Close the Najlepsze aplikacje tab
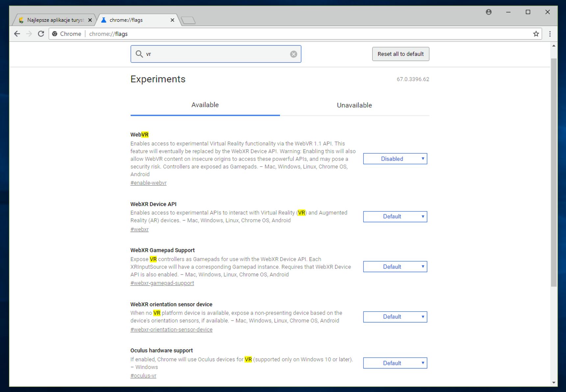The image size is (566, 392). [x=90, y=20]
